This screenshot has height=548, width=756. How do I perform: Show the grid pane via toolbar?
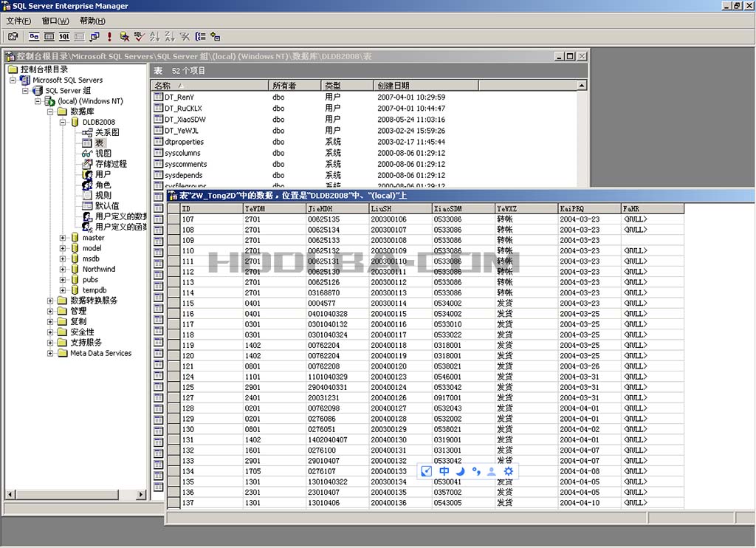click(x=49, y=36)
